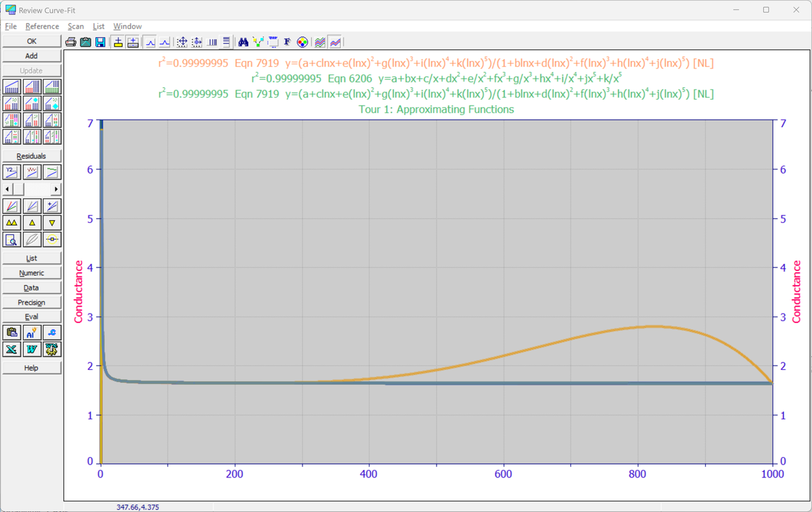Click the Precision button
This screenshot has width=812, height=512.
[x=32, y=303]
